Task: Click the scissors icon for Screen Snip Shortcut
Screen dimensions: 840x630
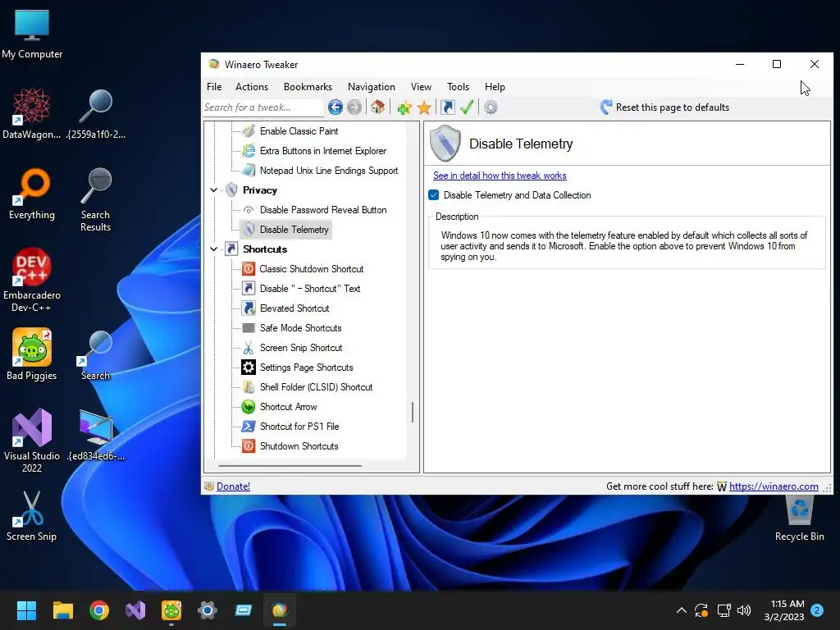Action: [248, 348]
